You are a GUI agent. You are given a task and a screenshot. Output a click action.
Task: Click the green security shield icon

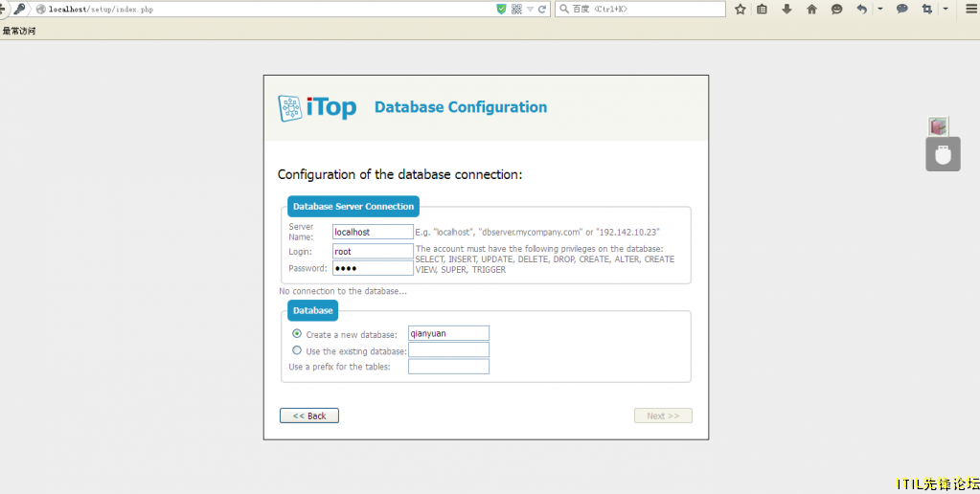click(x=501, y=9)
